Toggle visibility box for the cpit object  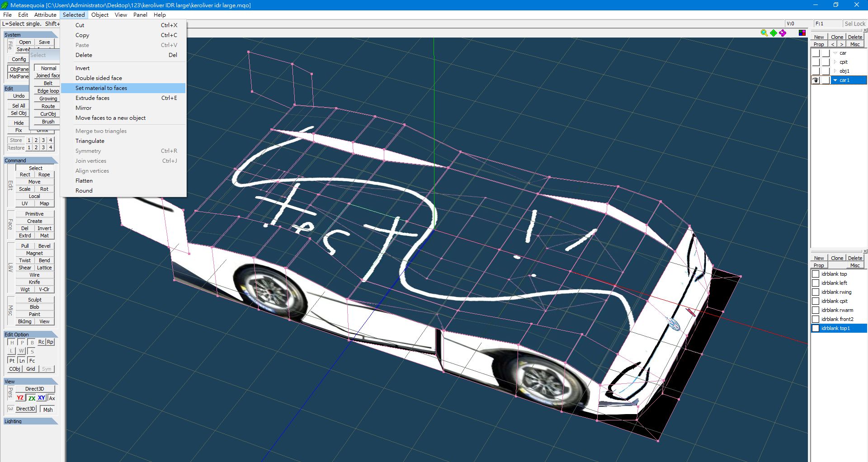click(816, 62)
